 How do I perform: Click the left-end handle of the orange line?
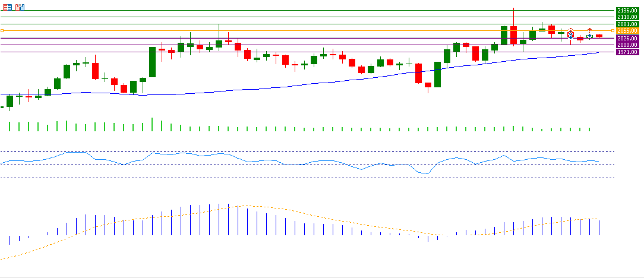2,30
